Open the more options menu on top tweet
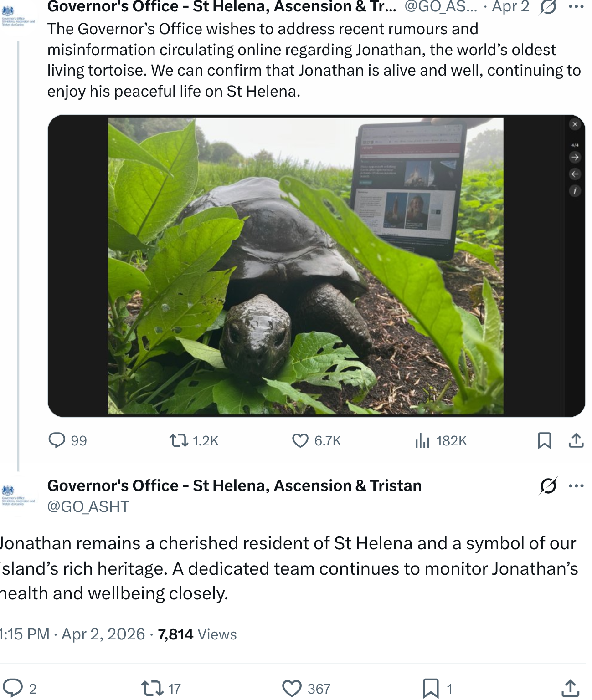The width and height of the screenshot is (592, 700). pyautogui.click(x=577, y=7)
